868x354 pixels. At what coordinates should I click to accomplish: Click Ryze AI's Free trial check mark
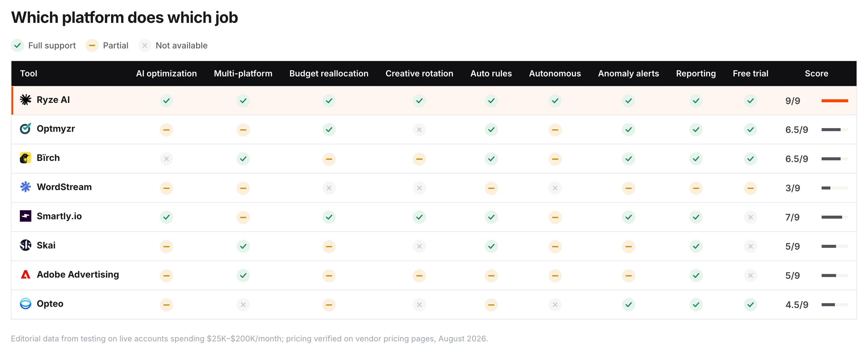click(750, 101)
